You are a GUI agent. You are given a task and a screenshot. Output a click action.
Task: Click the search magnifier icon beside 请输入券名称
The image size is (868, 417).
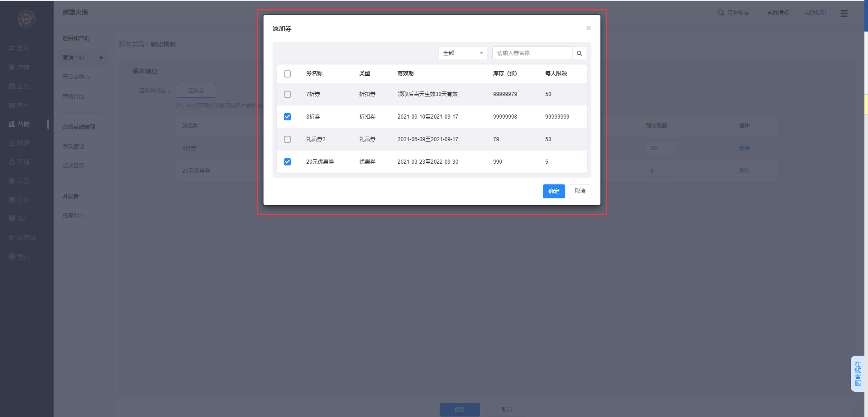579,53
